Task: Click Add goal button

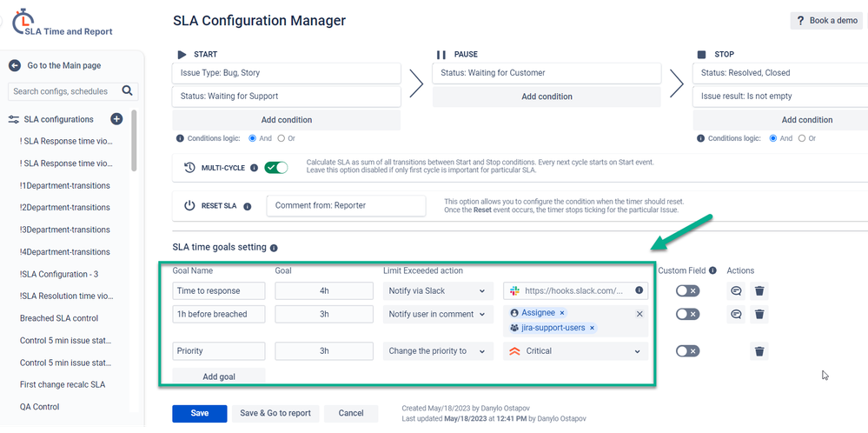Action: (x=219, y=376)
